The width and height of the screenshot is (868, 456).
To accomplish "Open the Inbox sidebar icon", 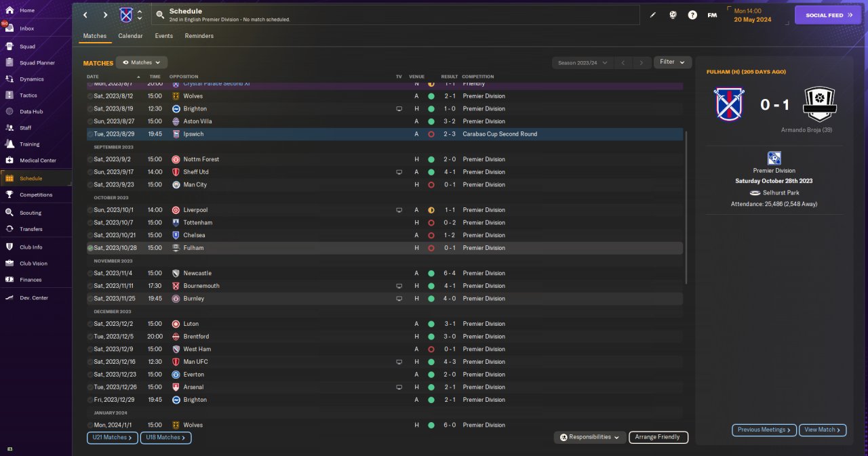I will 9,28.
